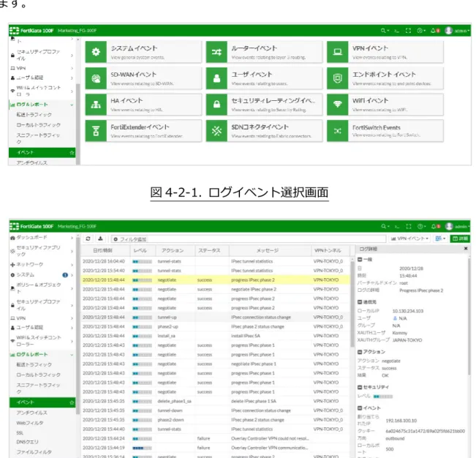Toggle favorite star on イベント in upper sidebar
The image size is (476, 458).
click(72, 152)
